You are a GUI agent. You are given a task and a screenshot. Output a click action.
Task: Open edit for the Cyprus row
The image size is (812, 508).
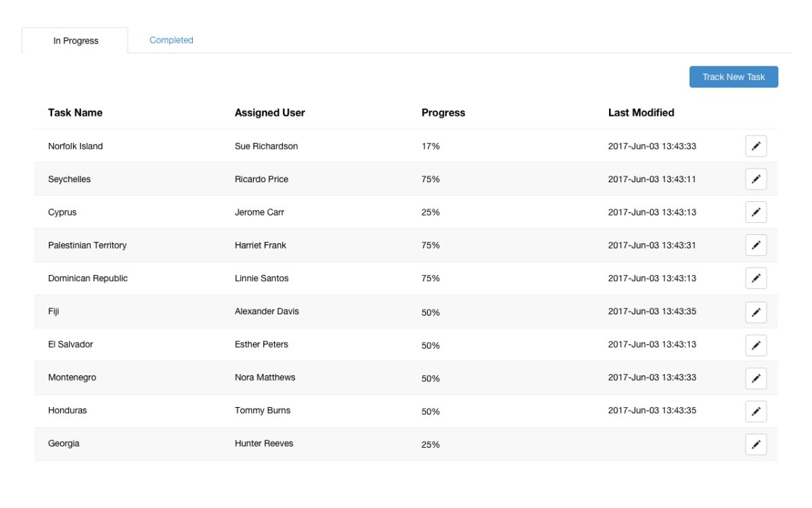756,212
